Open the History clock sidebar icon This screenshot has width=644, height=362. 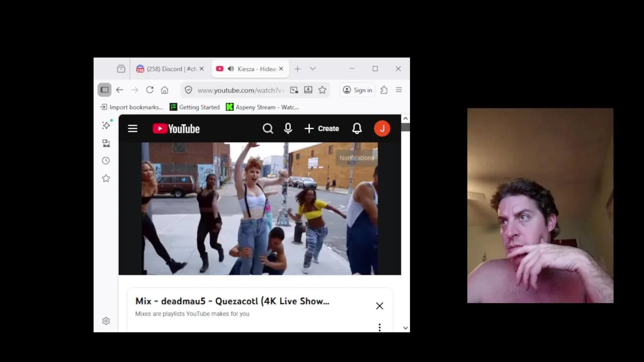tap(106, 161)
